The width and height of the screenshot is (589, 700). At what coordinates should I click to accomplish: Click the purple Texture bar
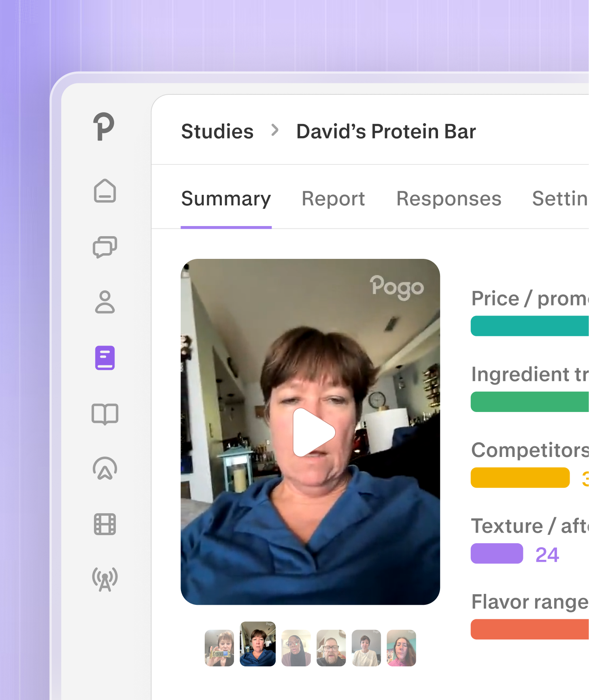[x=497, y=553]
